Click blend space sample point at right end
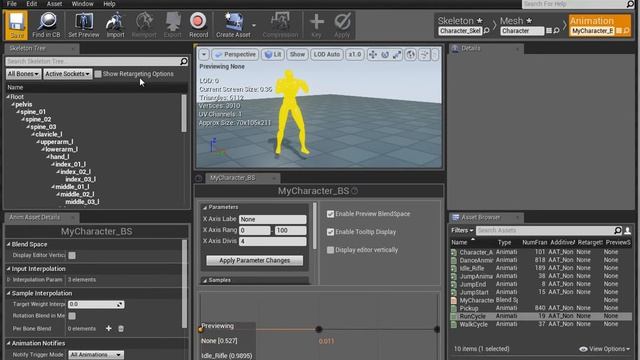Image resolution: width=640 pixels, height=360 pixels. 437,329
